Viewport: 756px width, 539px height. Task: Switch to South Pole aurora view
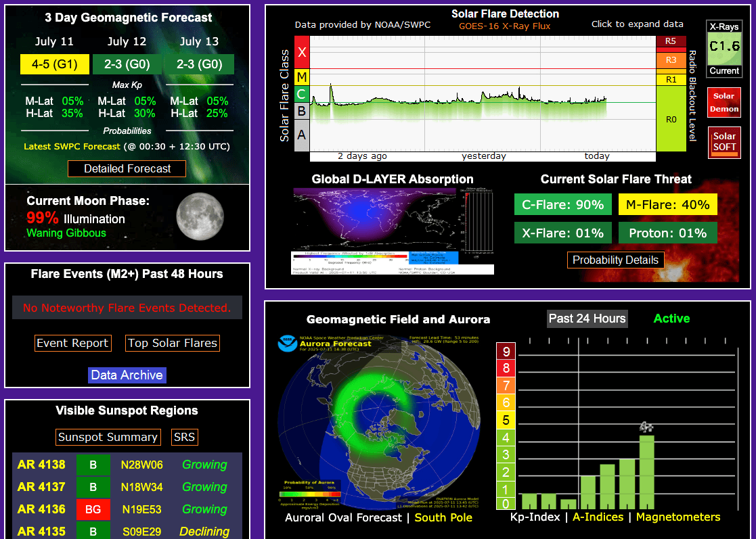pyautogui.click(x=443, y=517)
